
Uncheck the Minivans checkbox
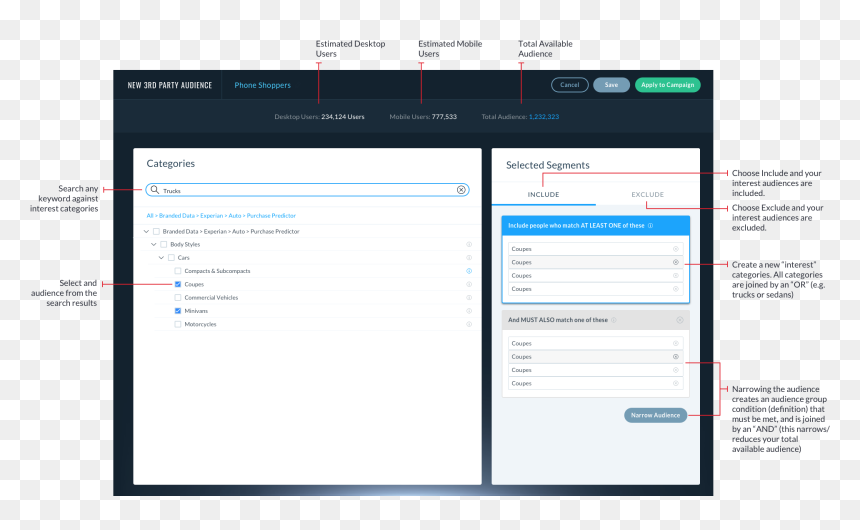(178, 311)
